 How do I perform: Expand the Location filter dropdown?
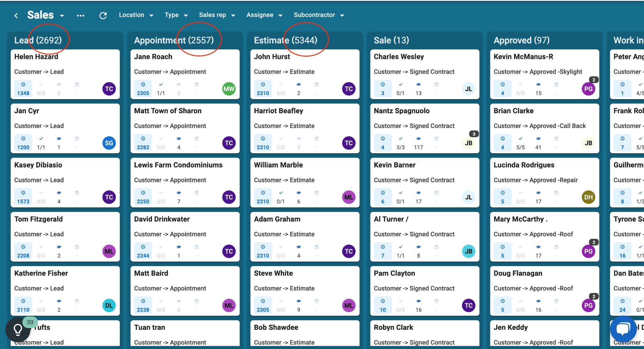point(136,15)
